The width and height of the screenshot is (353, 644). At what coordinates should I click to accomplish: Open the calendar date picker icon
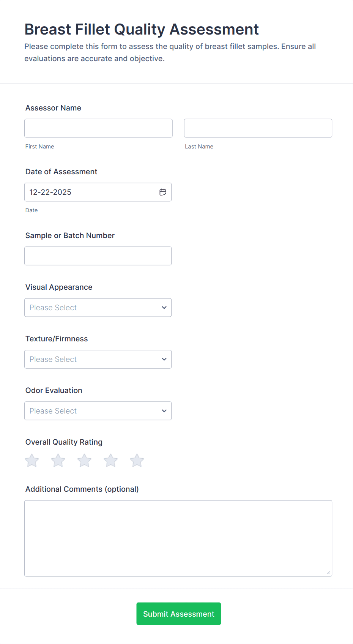tap(163, 192)
